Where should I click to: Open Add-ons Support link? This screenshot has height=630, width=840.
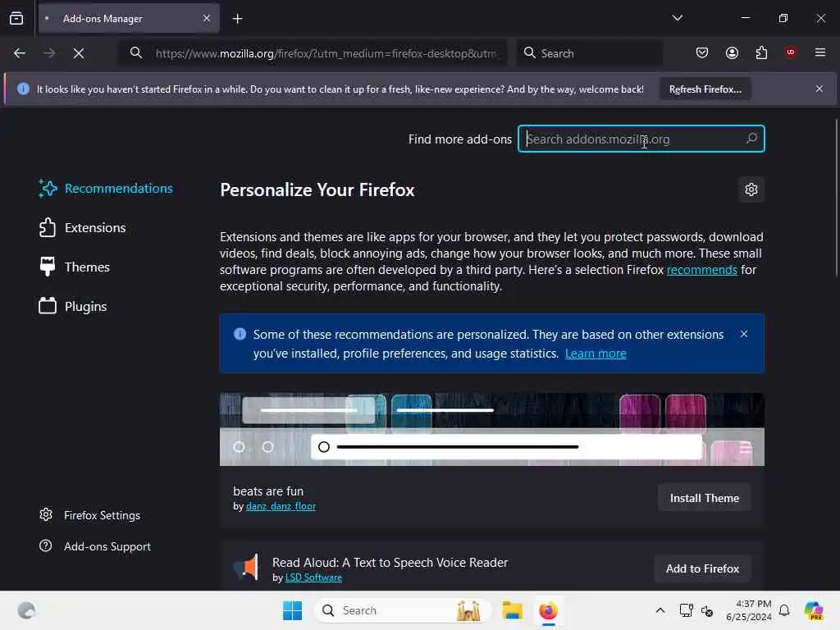[95, 546]
